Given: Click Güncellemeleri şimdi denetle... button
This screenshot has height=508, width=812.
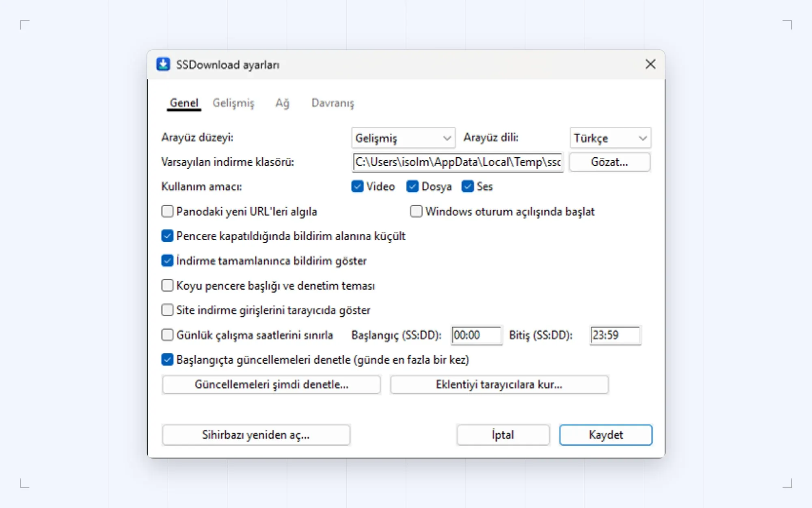Looking at the screenshot, I should [271, 384].
